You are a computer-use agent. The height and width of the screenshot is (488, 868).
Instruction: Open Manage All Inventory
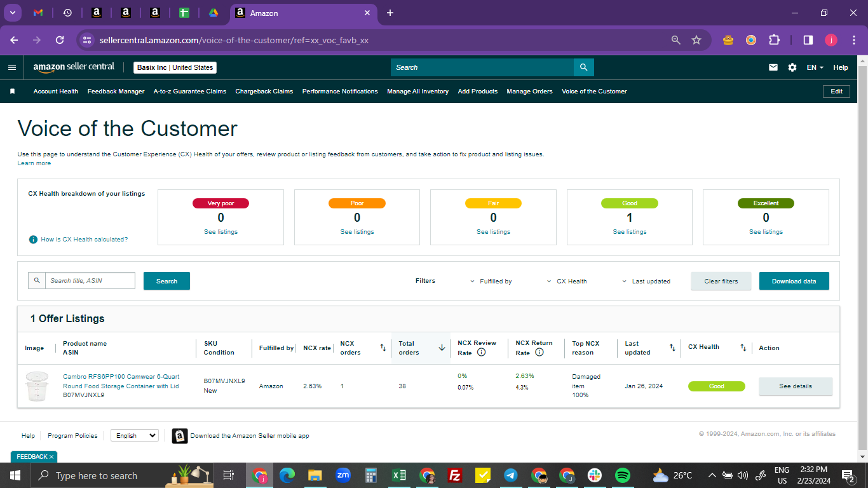point(418,91)
